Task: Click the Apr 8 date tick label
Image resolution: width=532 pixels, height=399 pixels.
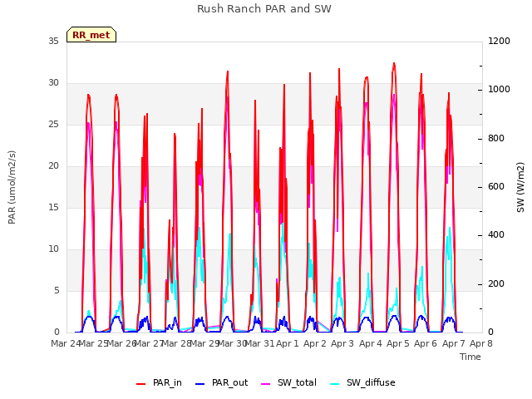Action: point(481,343)
